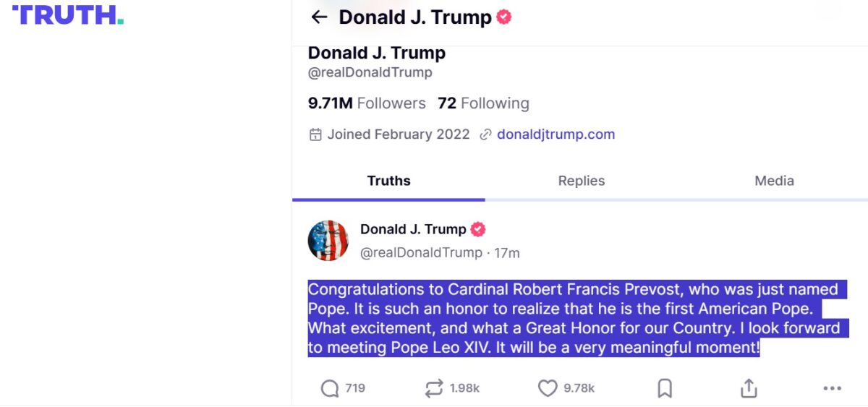The height and width of the screenshot is (407, 868).
Task: Click the calendar joined-date icon
Action: point(315,134)
